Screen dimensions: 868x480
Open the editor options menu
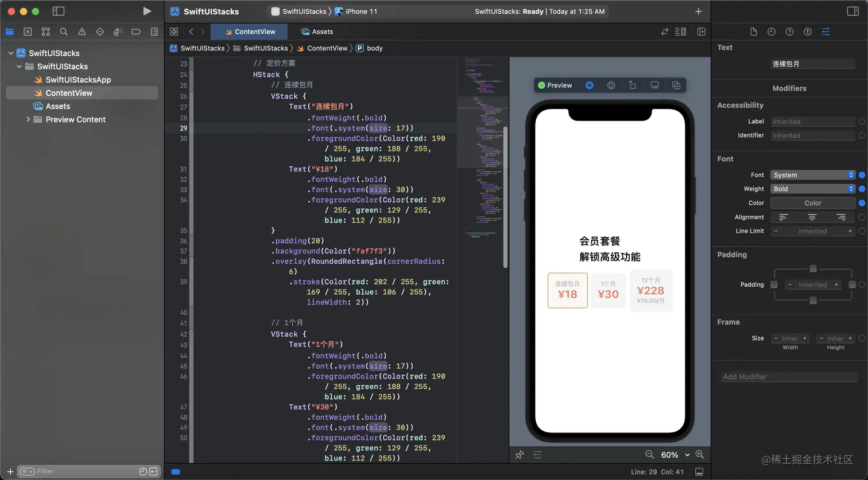[681, 32]
